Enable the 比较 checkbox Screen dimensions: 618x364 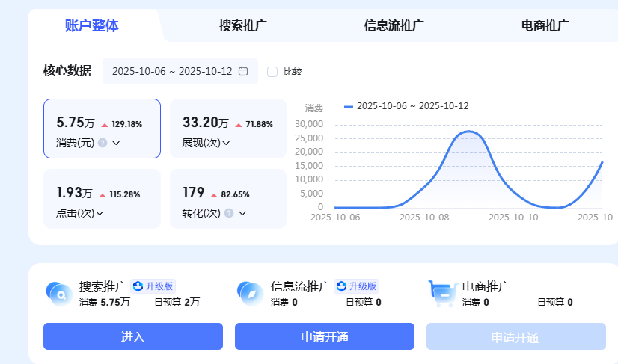pos(272,72)
